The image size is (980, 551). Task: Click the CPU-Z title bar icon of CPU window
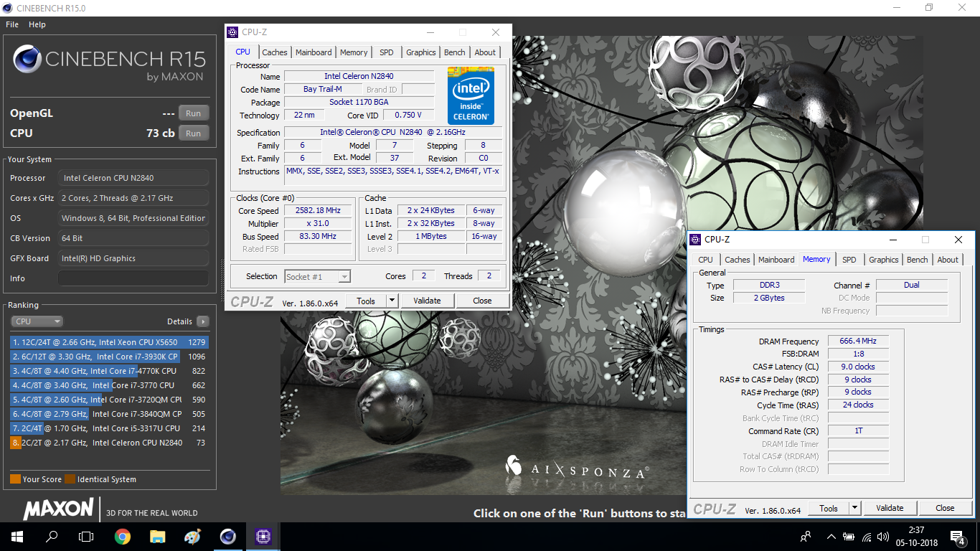(232, 32)
